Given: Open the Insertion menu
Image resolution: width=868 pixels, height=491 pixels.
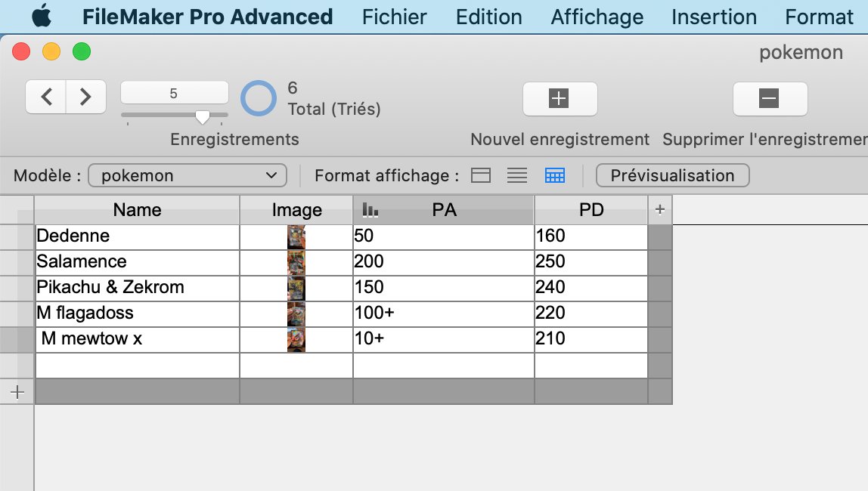Looking at the screenshot, I should pyautogui.click(x=714, y=17).
